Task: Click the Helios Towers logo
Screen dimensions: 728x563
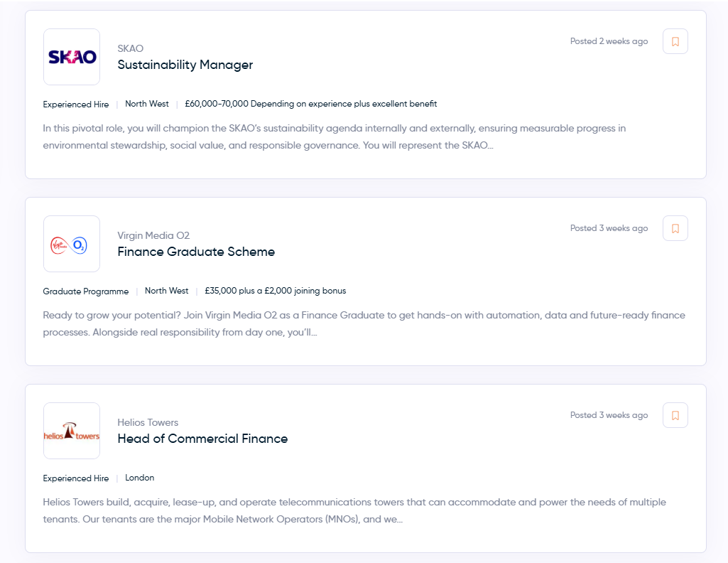Action: [x=72, y=431]
